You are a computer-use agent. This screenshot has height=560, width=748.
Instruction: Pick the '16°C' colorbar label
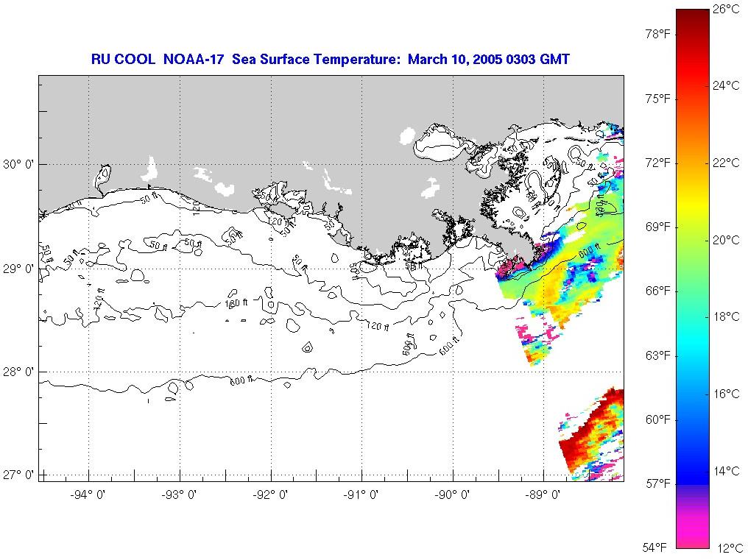(x=726, y=394)
